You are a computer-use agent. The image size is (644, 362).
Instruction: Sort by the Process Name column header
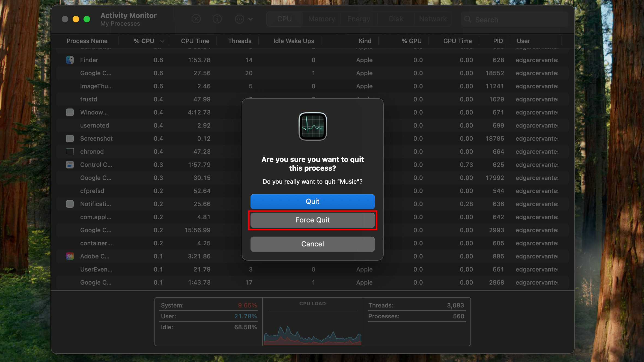point(87,41)
